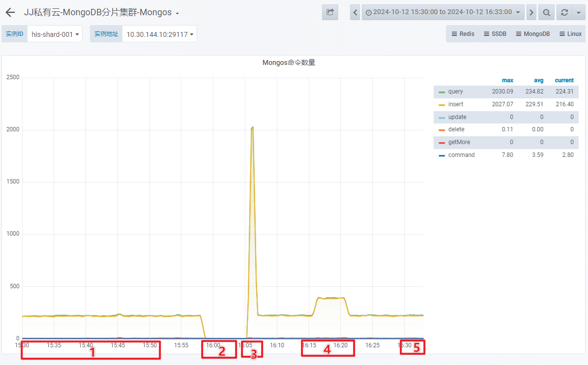
Task: Click the getMore red color swatch
Action: 441,143
